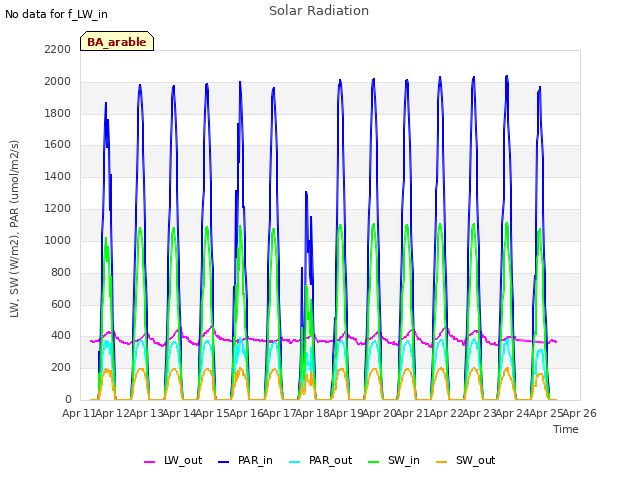
Task: Click the 0 y-axis tick label
Action: [68, 399]
